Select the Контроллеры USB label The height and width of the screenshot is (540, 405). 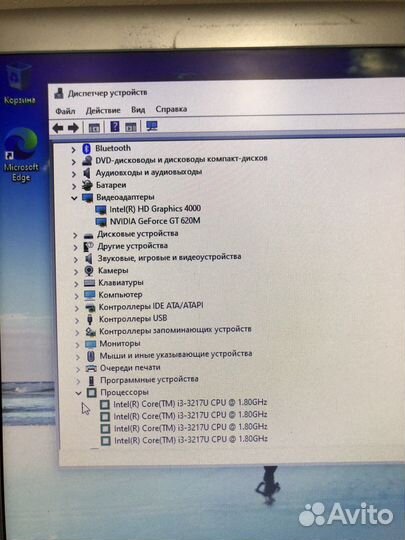coord(133,319)
